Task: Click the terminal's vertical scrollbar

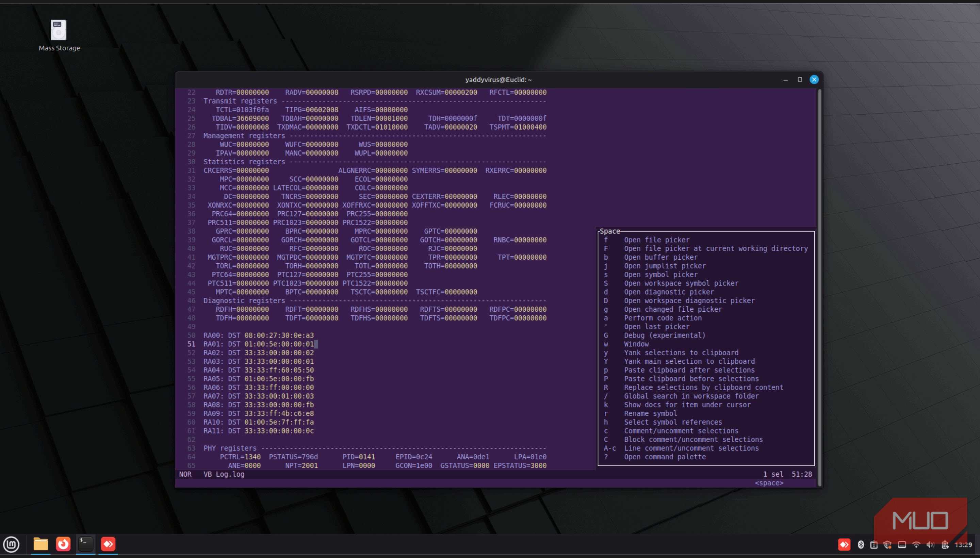Action: (819, 288)
